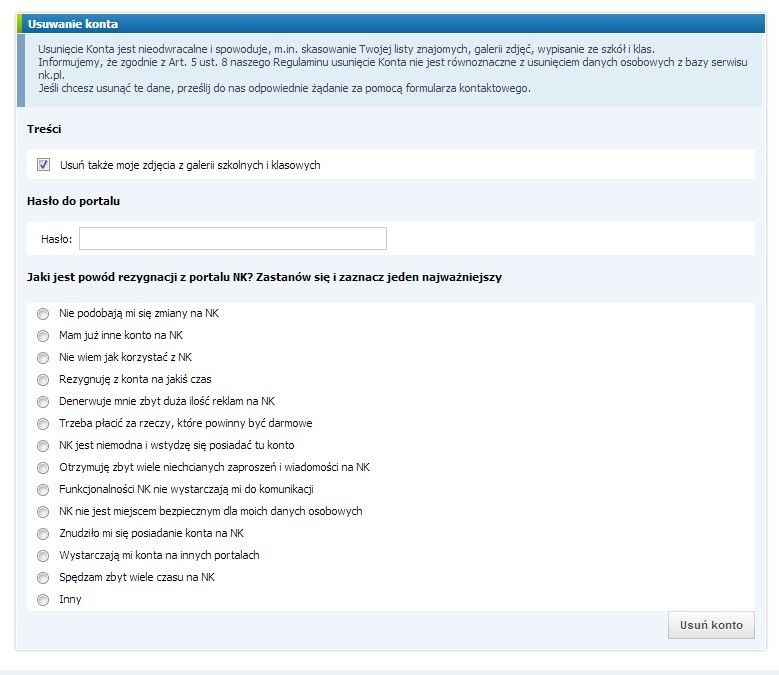Click the 'Usuwanie konta' header title
This screenshot has width=779, height=675.
pyautogui.click(x=73, y=24)
